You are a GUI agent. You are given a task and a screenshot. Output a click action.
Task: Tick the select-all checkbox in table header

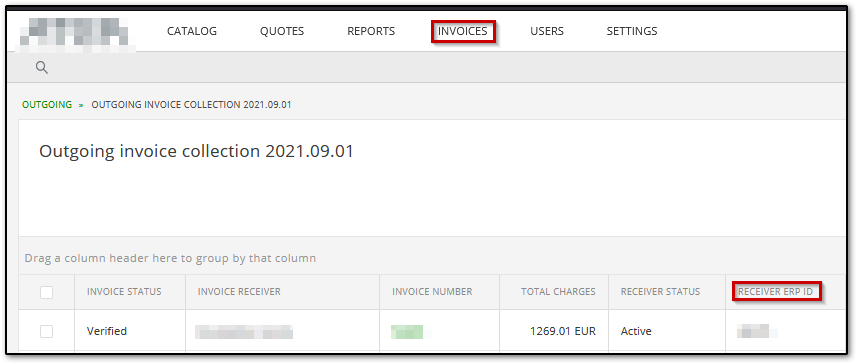click(46, 292)
